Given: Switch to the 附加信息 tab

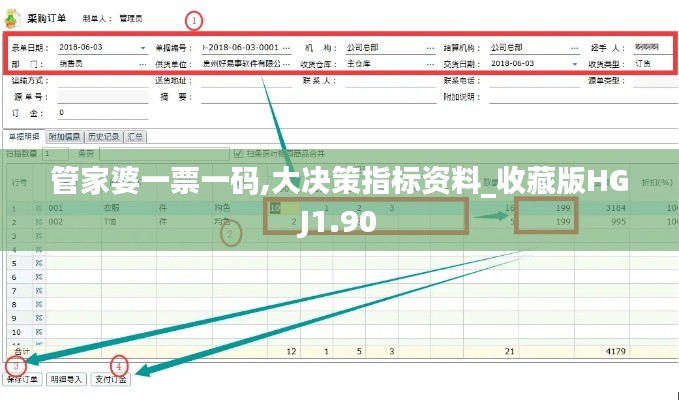Looking at the screenshot, I should click(x=65, y=137).
